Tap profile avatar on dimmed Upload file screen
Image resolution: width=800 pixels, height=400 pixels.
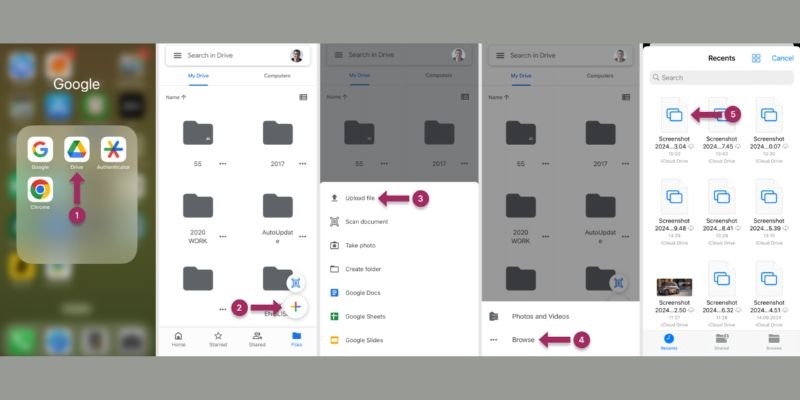[458, 55]
